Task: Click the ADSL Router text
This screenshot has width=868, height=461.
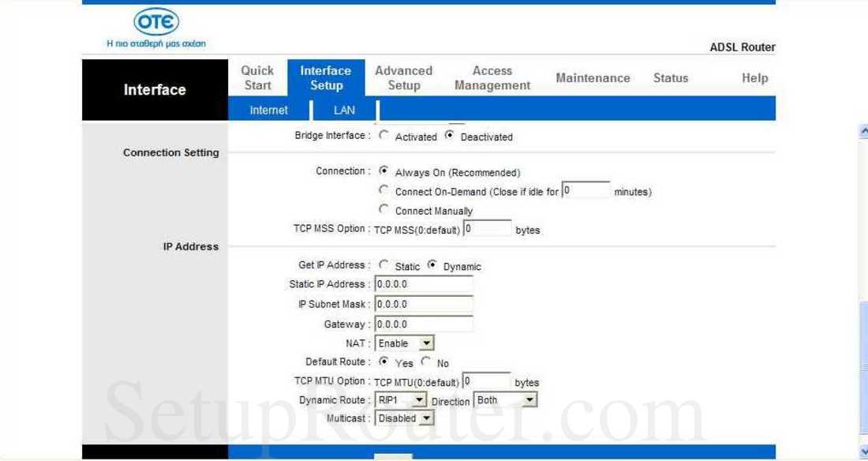Action: pyautogui.click(x=743, y=47)
